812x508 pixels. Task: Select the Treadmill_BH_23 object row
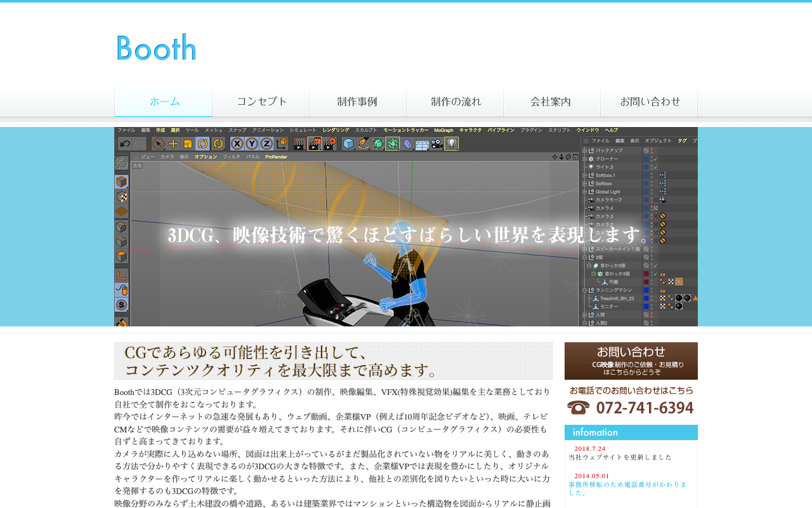pos(617,298)
